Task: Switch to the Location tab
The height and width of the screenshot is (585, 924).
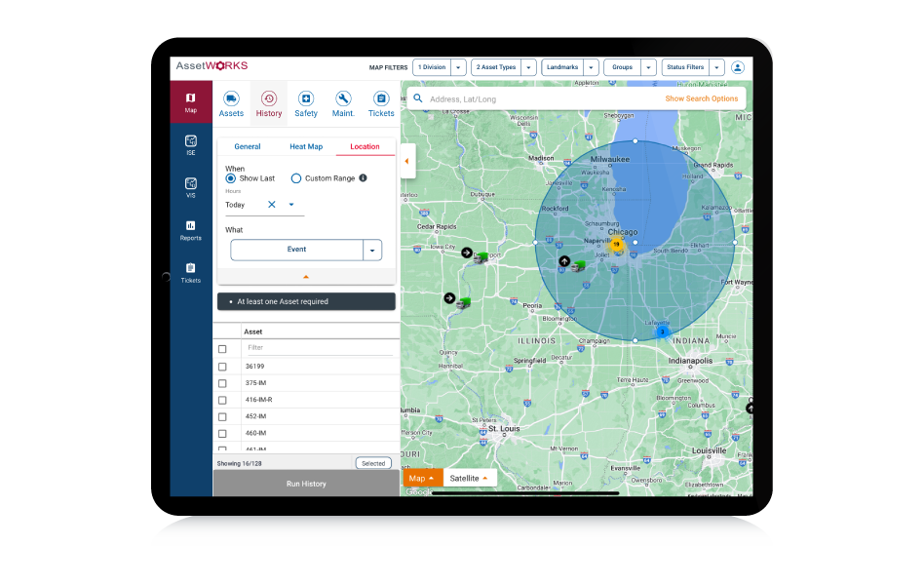Action: tap(365, 146)
